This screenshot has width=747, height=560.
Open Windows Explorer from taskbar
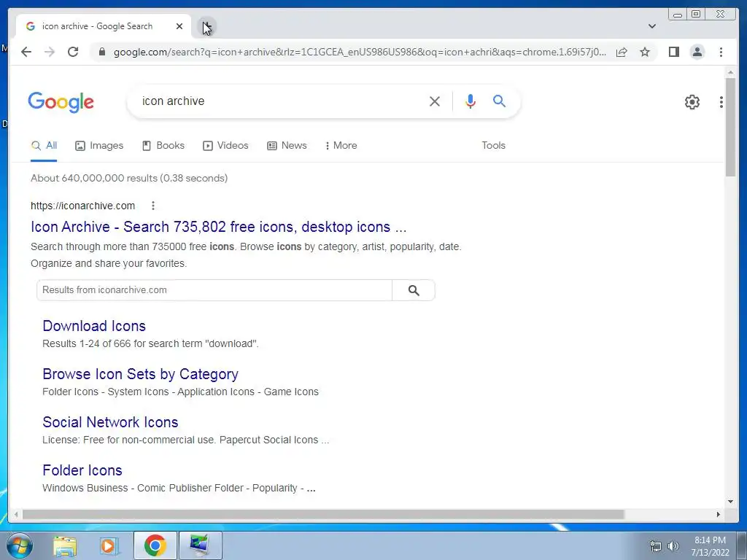[65, 545]
